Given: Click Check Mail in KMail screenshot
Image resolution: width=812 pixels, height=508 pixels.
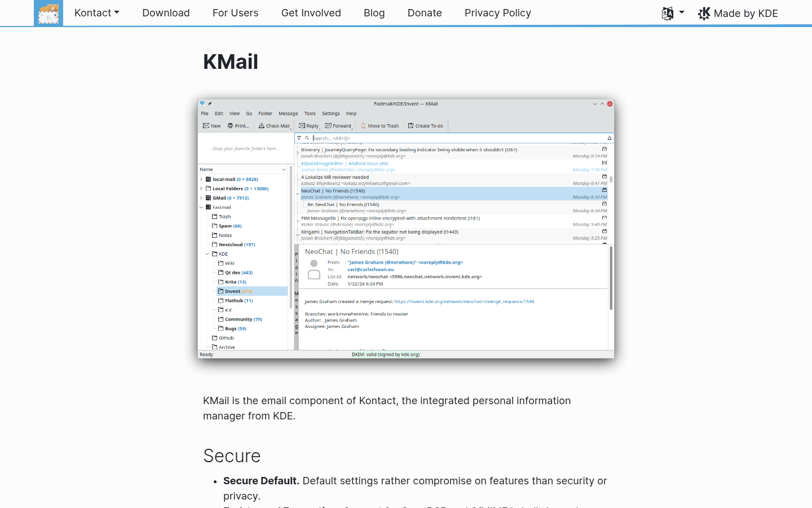Looking at the screenshot, I should 274,126.
